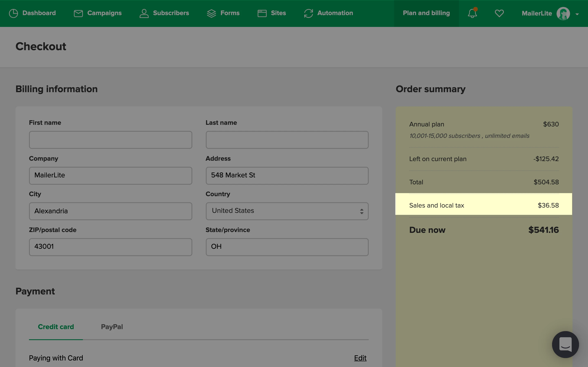Open account menu caret next to avatar
Viewport: 588px width, 367px height.
577,14
